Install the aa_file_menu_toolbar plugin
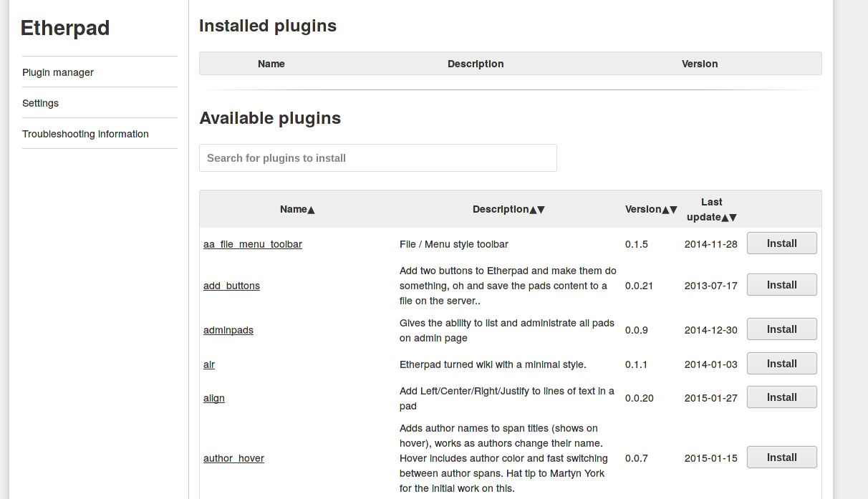This screenshot has height=499, width=868. click(781, 243)
